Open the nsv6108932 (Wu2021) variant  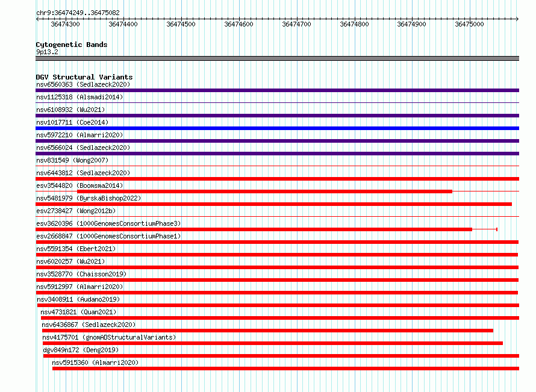coord(70,110)
